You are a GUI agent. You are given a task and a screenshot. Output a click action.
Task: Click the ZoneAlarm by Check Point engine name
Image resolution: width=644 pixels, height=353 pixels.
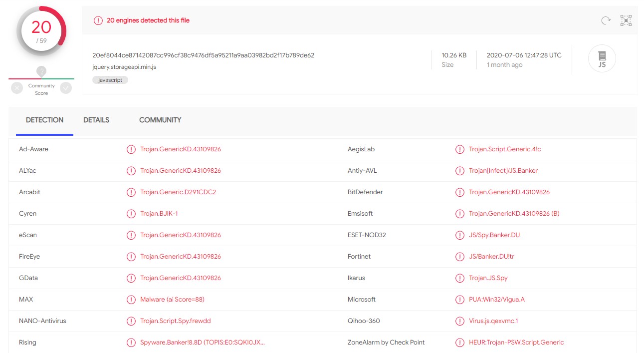click(x=386, y=343)
